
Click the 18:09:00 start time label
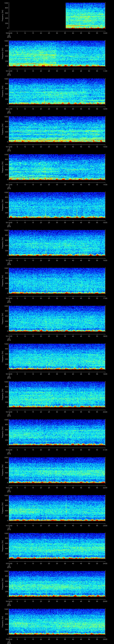tap(9, 33)
